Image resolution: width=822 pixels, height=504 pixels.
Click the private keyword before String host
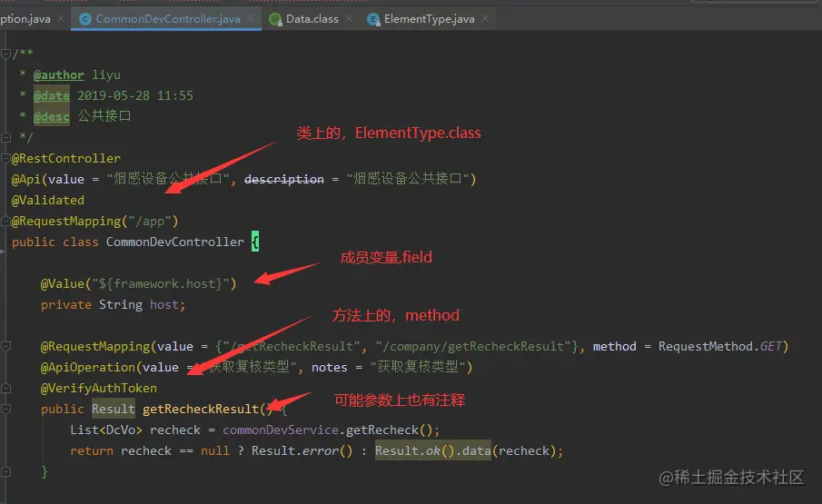66,305
